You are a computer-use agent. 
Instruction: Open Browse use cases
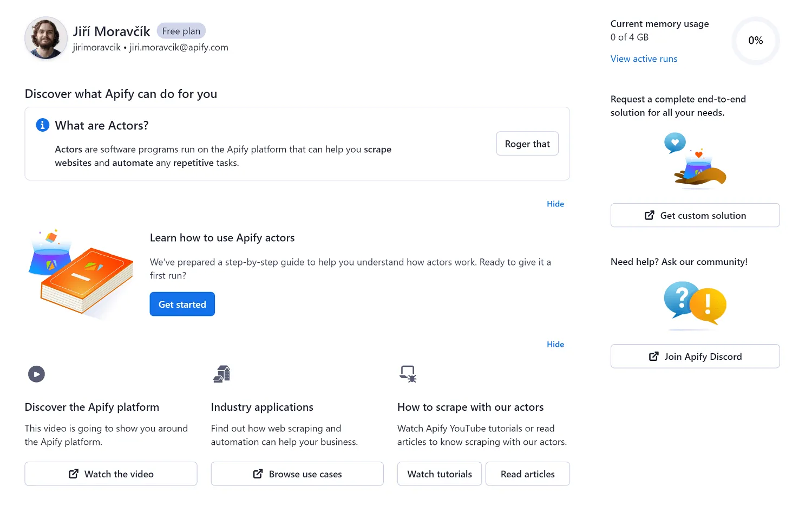pyautogui.click(x=297, y=474)
